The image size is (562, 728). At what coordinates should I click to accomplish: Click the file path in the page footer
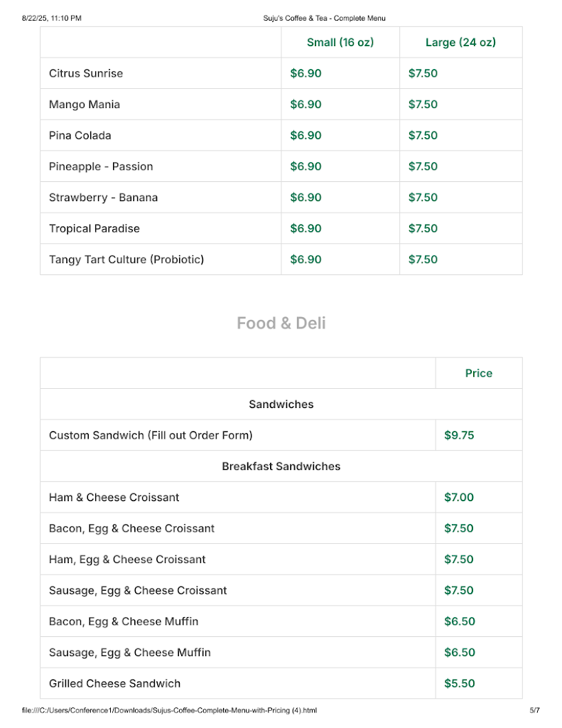click(169, 710)
